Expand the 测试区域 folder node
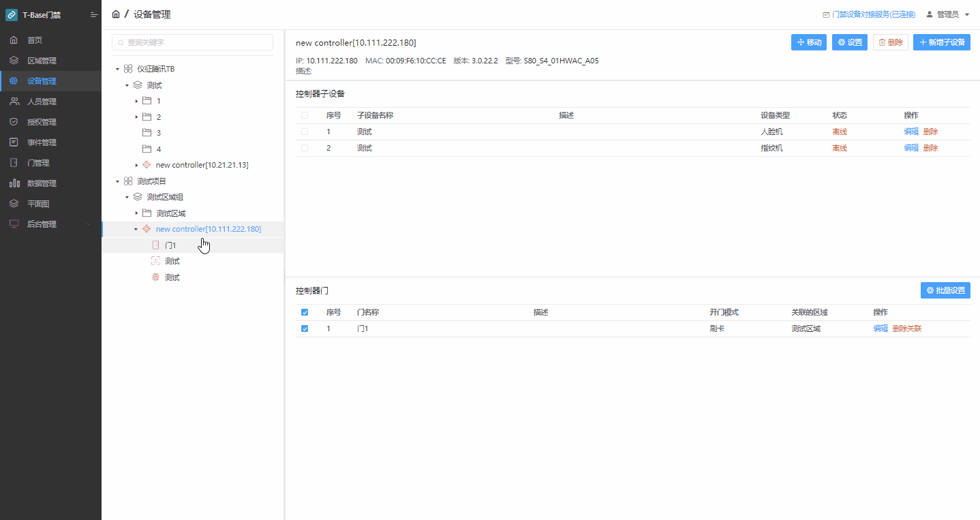Image resolution: width=980 pixels, height=520 pixels. point(136,213)
